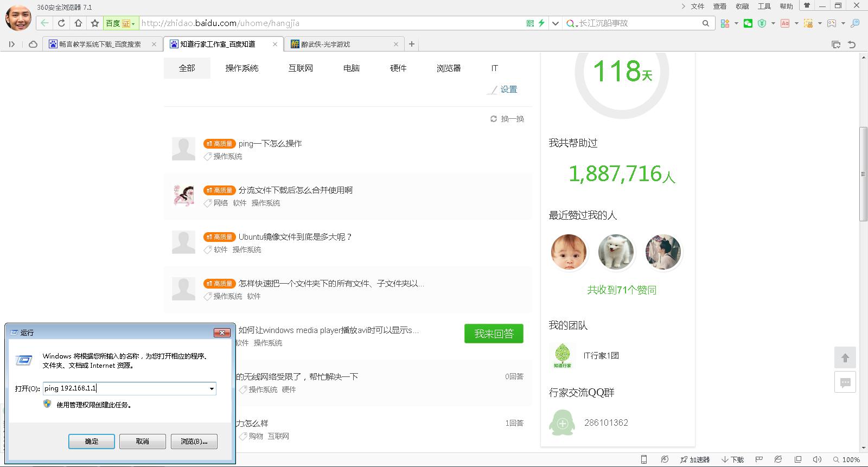Open the baby avatar under 最近赞过我的人
The image size is (868, 467).
569,252
